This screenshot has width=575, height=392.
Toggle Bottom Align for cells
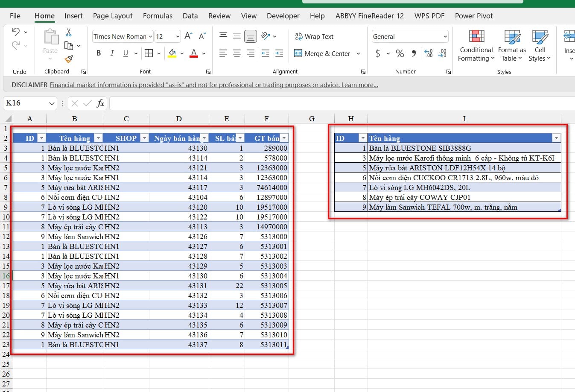251,36
